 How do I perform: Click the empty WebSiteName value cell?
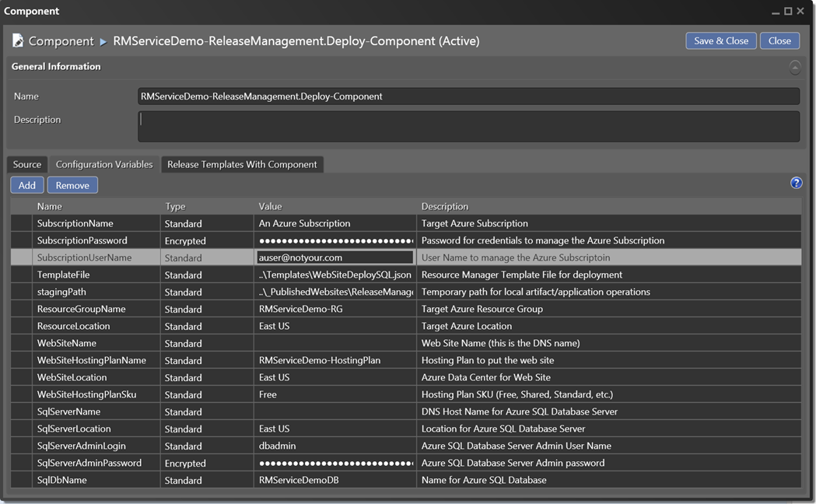pyautogui.click(x=335, y=343)
